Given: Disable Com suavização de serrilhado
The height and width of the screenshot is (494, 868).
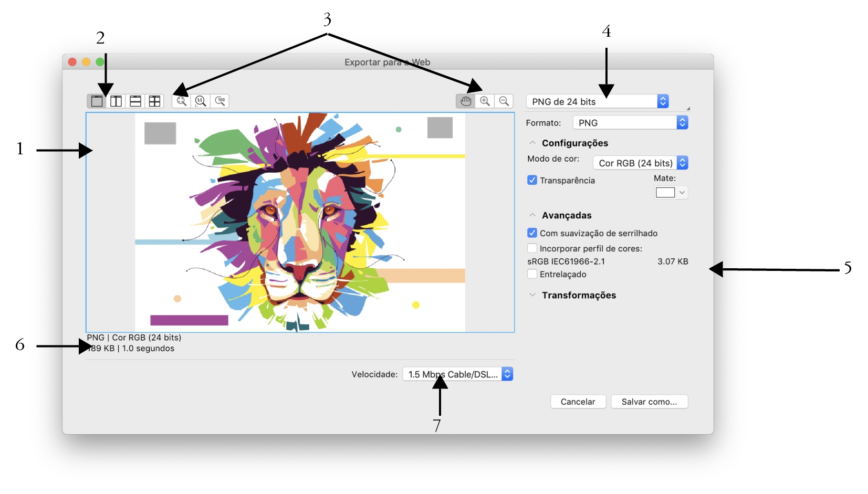Looking at the screenshot, I should click(x=532, y=233).
